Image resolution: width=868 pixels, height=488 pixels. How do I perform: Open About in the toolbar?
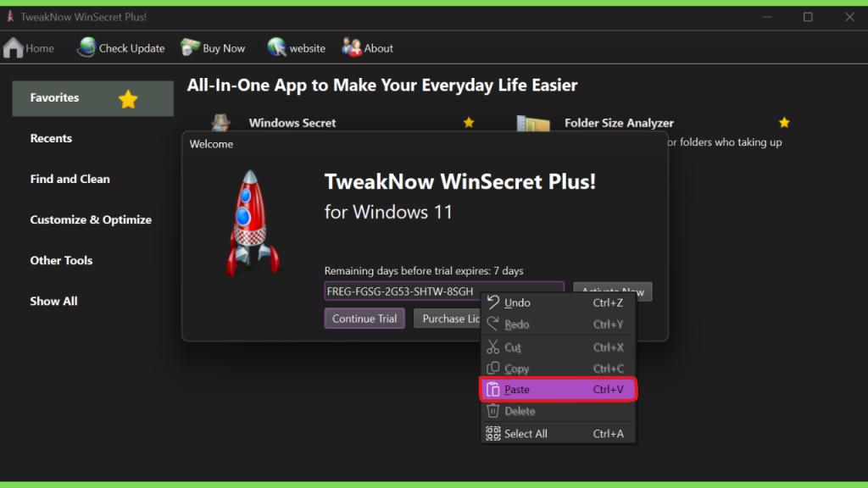pos(367,48)
